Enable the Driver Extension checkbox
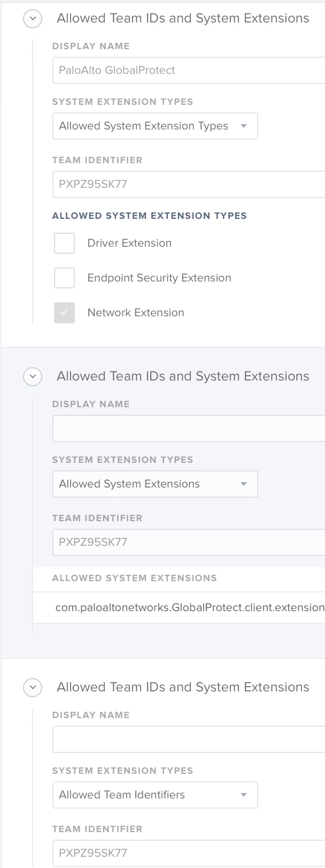This screenshot has height=868, width=325. click(64, 243)
